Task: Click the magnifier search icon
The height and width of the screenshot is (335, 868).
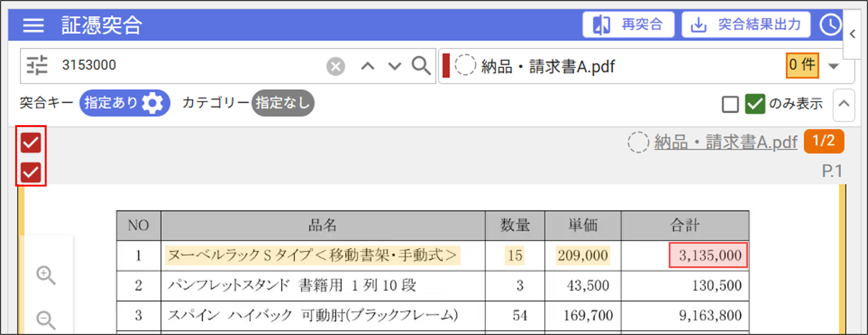Action: pyautogui.click(x=421, y=65)
